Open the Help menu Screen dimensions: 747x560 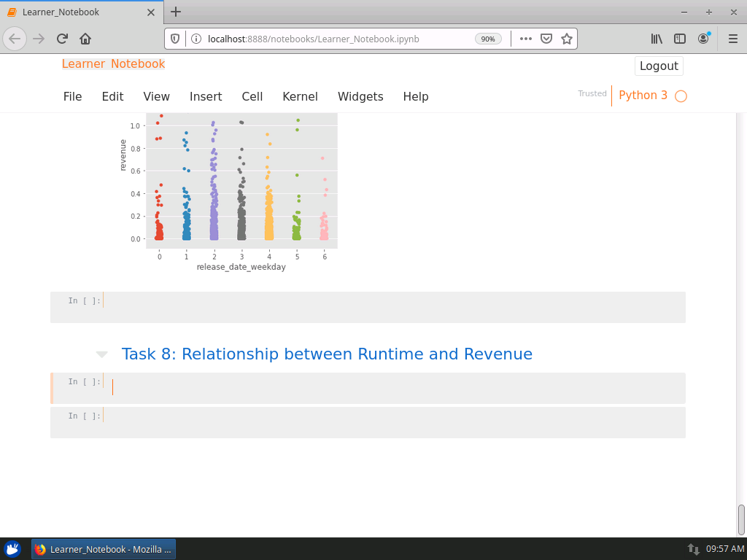click(416, 97)
